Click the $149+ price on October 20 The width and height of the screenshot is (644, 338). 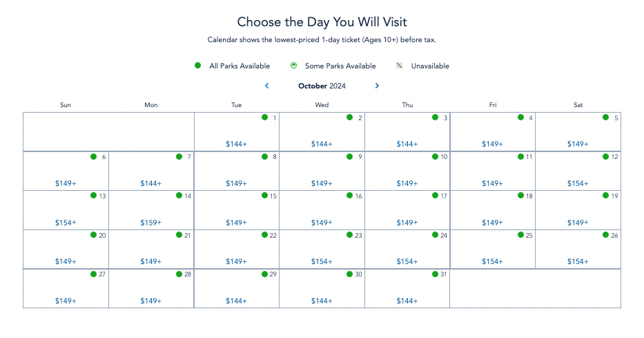pos(66,261)
